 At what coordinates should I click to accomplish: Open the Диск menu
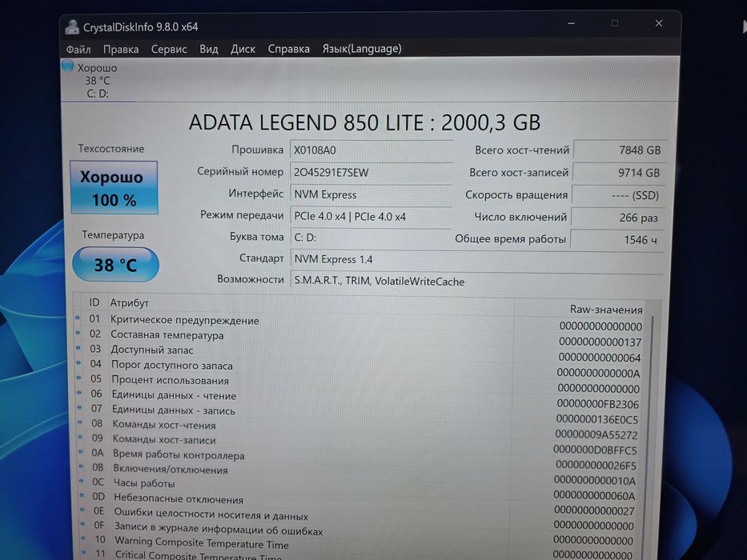243,49
